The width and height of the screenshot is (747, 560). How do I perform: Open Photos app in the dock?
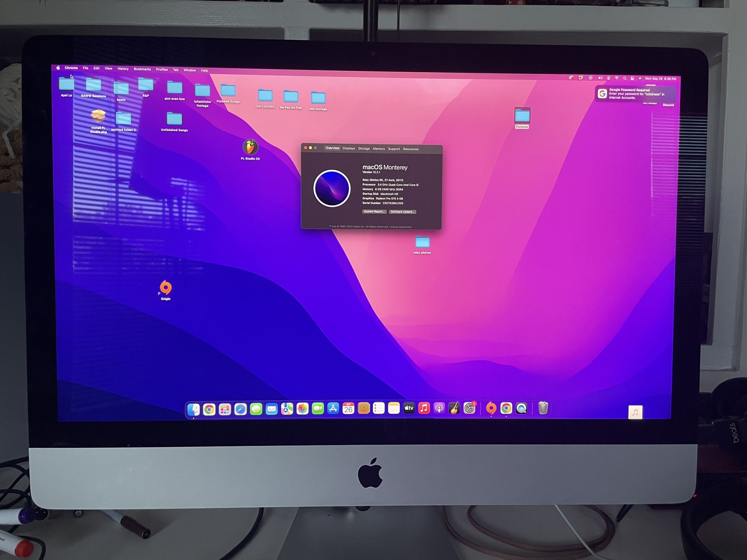(x=302, y=409)
